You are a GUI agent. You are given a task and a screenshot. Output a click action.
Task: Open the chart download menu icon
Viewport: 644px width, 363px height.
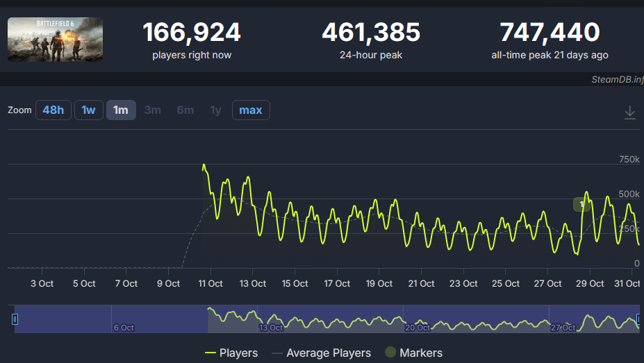[629, 112]
